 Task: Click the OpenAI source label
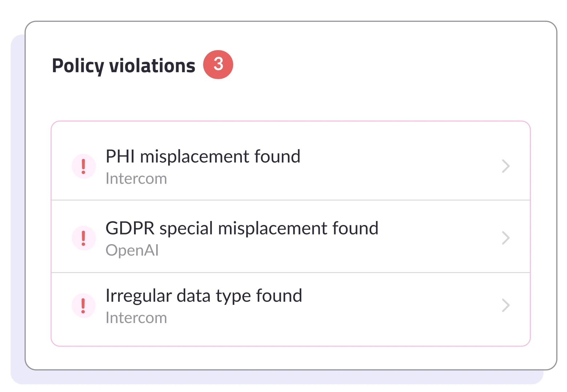click(132, 250)
